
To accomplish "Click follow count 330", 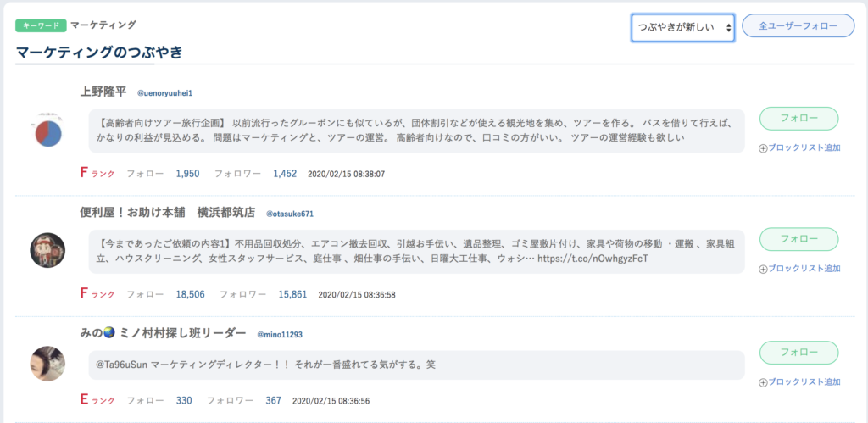I will (184, 400).
